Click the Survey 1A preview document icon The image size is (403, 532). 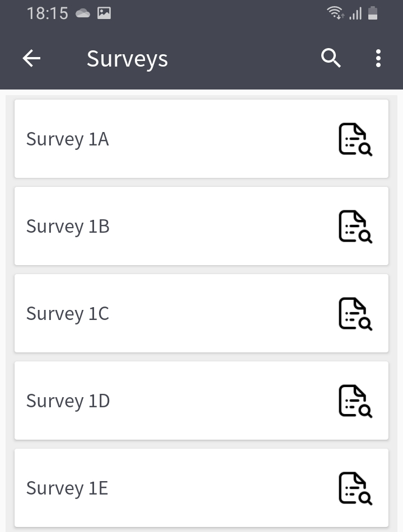point(355,139)
